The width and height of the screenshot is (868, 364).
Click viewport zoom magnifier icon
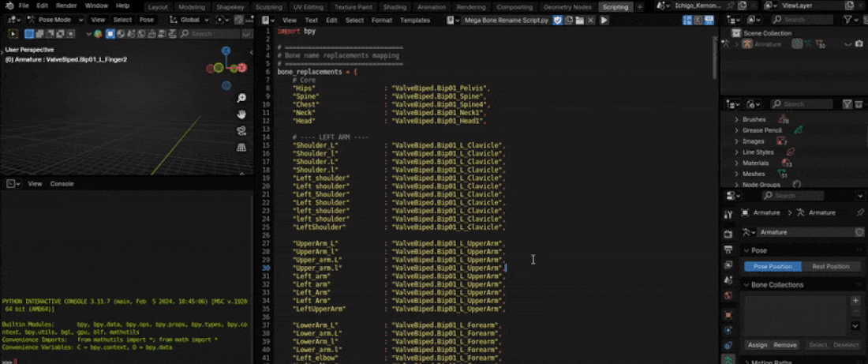pos(241,98)
